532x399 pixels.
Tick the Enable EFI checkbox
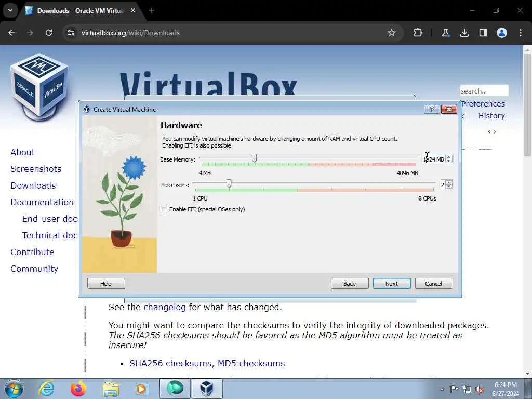coord(164,209)
